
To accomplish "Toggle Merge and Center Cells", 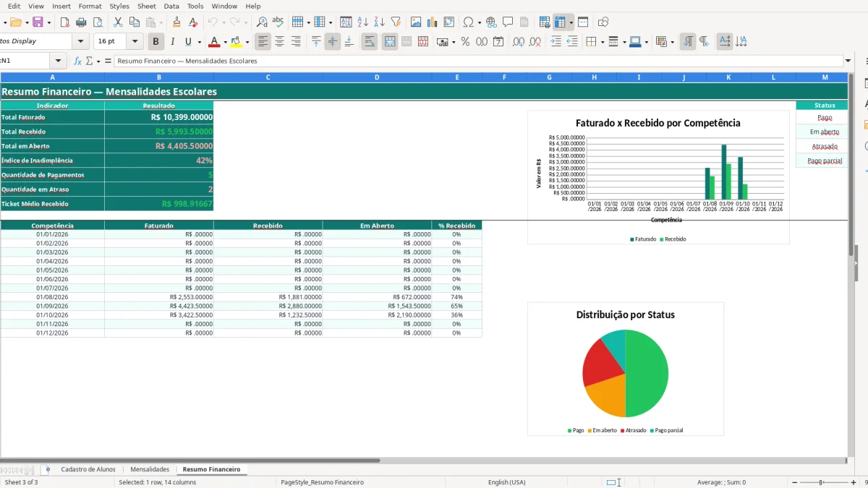I will (390, 42).
